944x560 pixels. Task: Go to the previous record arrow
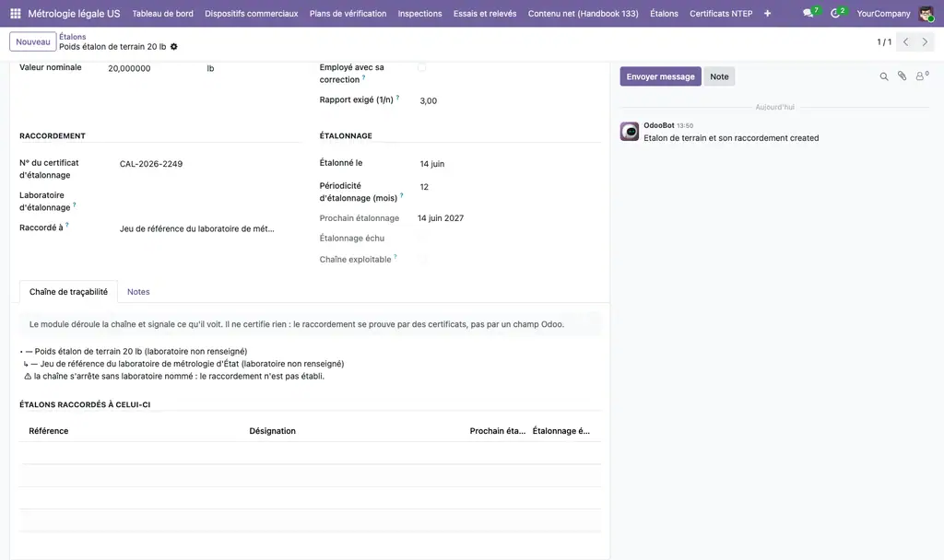click(905, 42)
